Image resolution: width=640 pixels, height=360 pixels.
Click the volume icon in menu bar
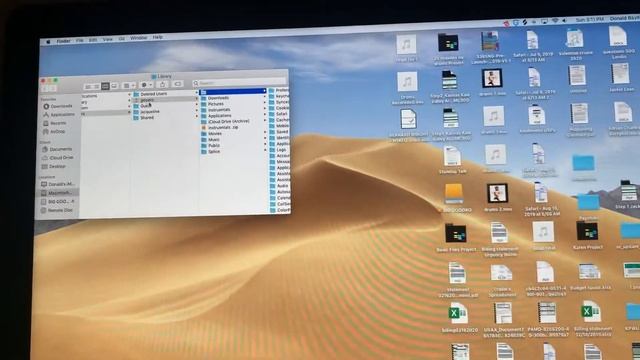click(x=564, y=20)
